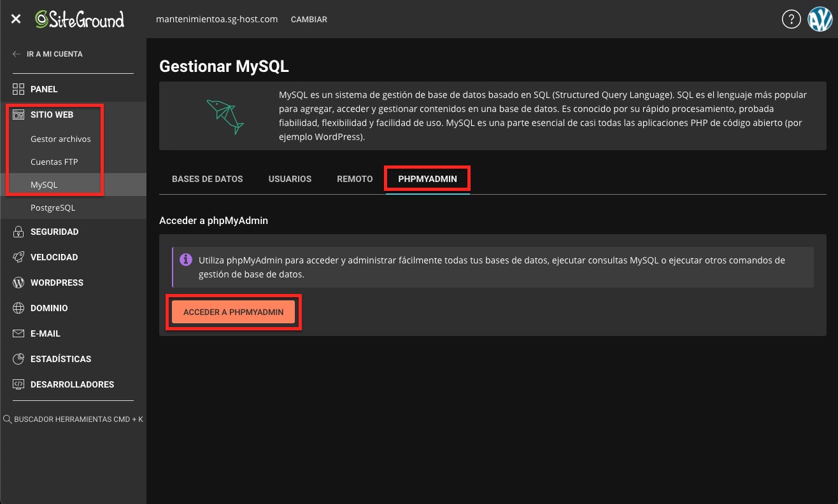Switch to the Bases de Datos tab
838x504 pixels.
(x=207, y=179)
